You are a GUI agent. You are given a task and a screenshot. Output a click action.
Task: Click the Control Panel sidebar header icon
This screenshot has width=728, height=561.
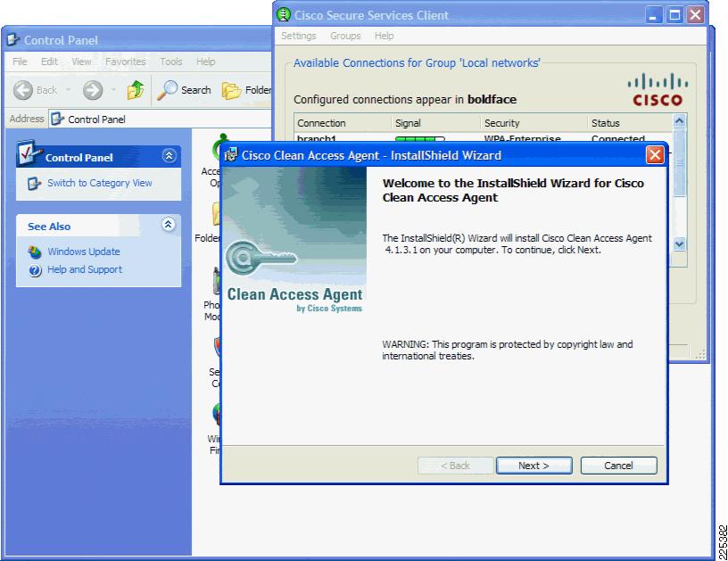point(29,153)
